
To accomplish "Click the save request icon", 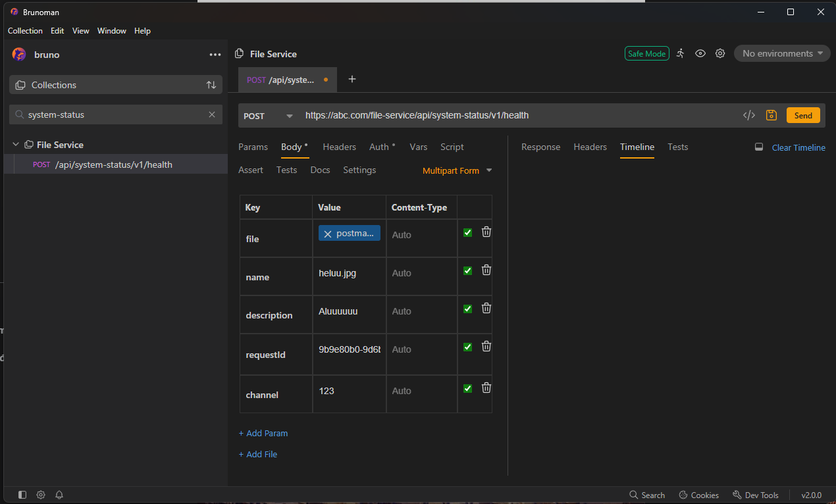I will pos(771,115).
